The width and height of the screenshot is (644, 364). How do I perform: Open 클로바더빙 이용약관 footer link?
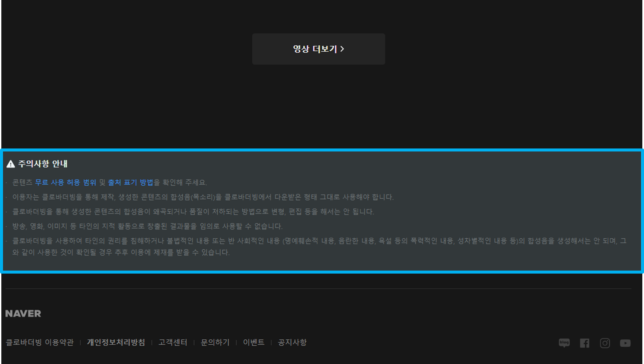point(39,342)
